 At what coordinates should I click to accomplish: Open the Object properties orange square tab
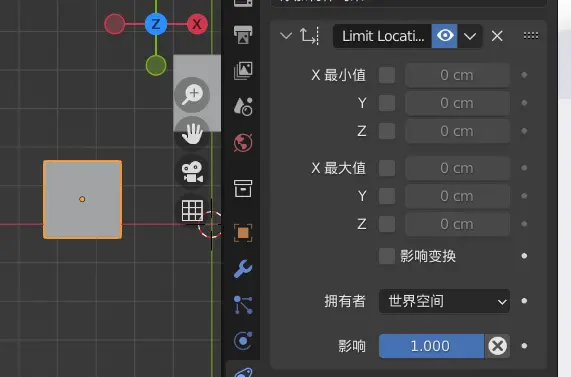pyautogui.click(x=243, y=232)
